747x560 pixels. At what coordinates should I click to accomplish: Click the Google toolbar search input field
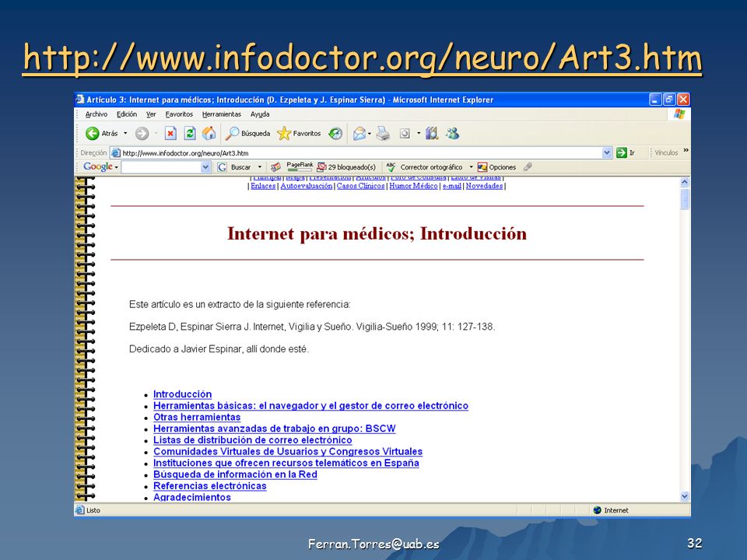(162, 167)
